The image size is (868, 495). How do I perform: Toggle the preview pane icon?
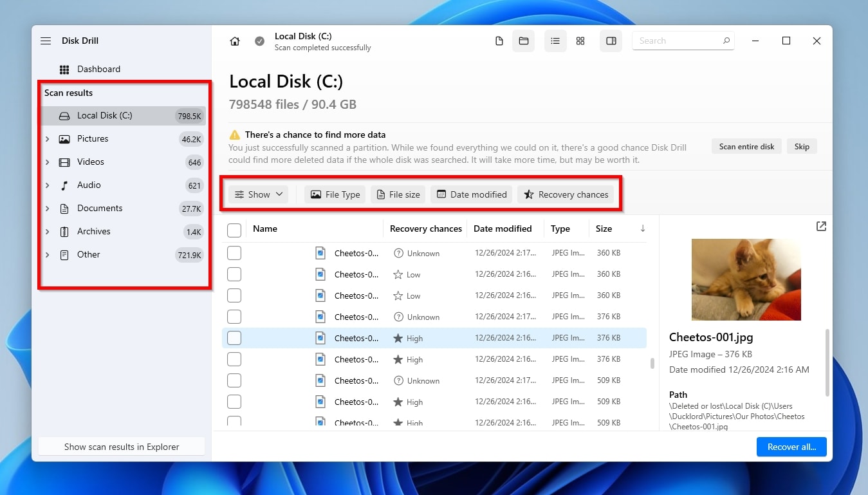point(611,41)
